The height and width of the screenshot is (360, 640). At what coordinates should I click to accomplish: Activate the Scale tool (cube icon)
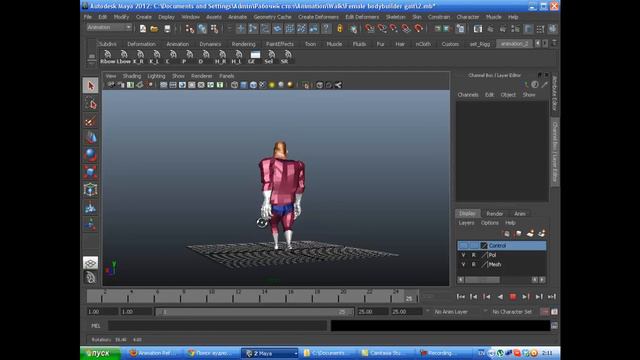[x=90, y=172]
